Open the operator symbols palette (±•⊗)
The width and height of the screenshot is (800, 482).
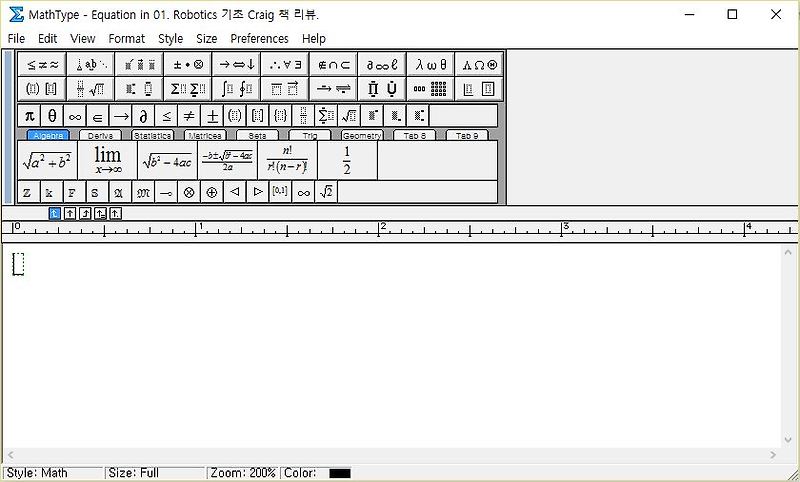[188, 65]
